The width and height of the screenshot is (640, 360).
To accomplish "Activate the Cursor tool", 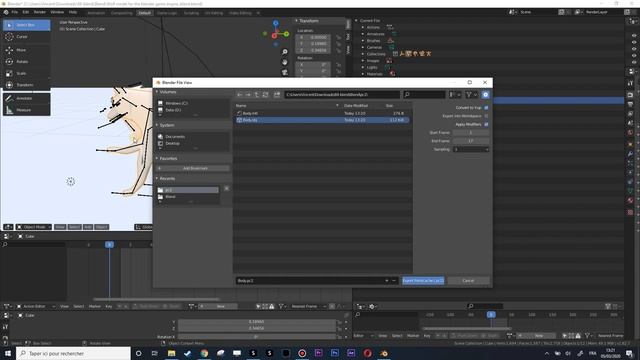I will click(x=27, y=37).
